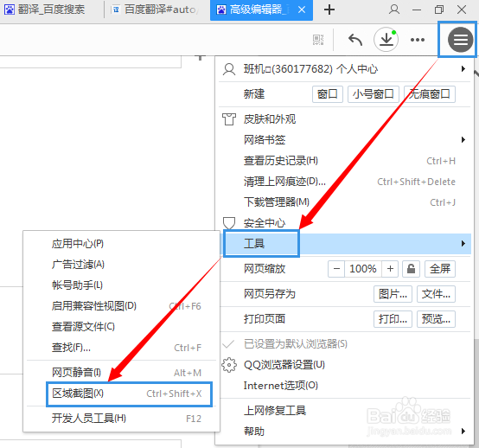Select 查找(F)... in tools submenu
This screenshot has width=479, height=448.
[121, 348]
